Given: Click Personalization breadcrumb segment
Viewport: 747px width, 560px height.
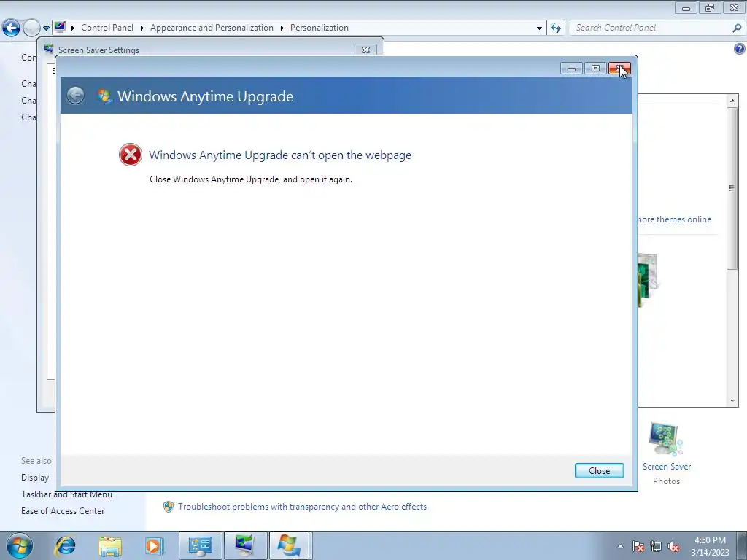Looking at the screenshot, I should (320, 28).
